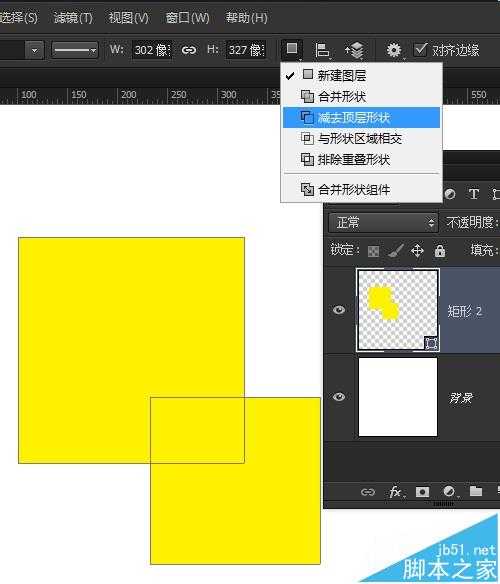Hide the 矩形 2 layer
The image size is (500, 584).
point(339,310)
